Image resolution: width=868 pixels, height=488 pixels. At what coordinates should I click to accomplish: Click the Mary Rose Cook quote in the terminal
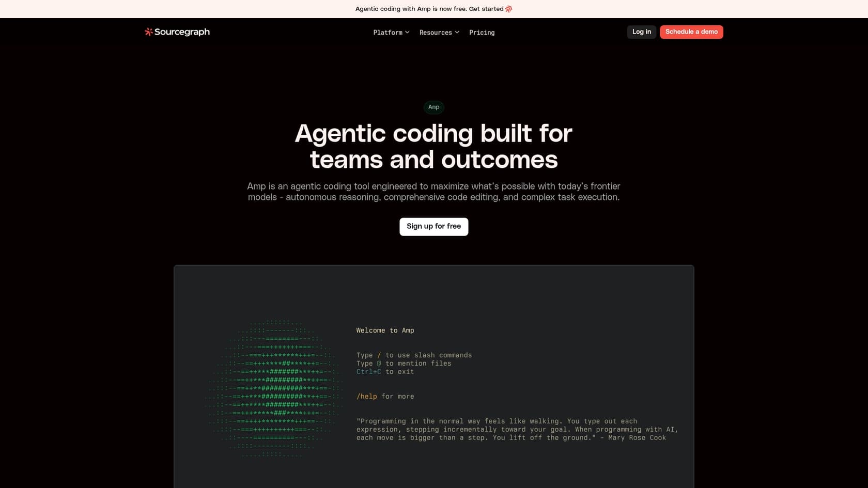pyautogui.click(x=517, y=429)
